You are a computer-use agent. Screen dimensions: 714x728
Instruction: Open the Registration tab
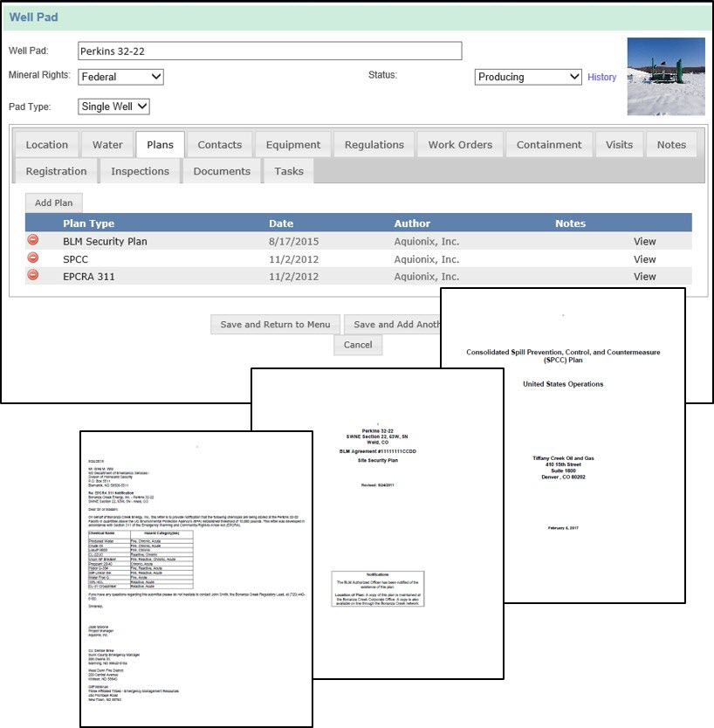(x=56, y=171)
